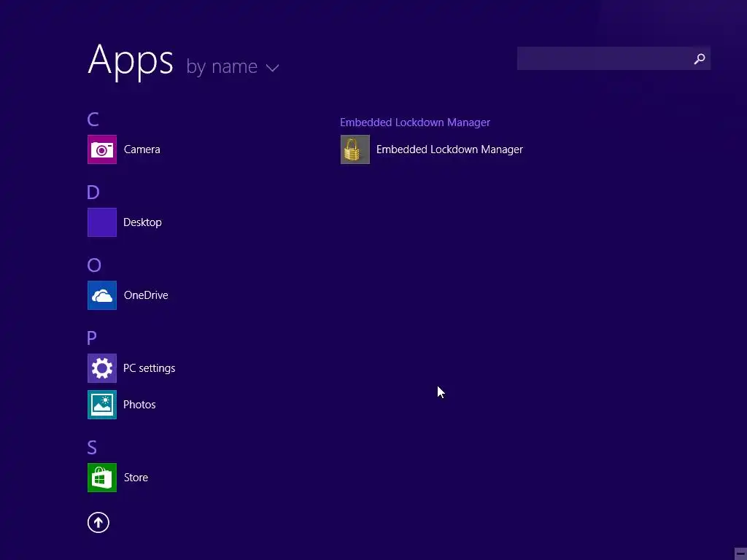Jump via the letter 'D' group header
Screen dimensions: 747x560
(93, 192)
